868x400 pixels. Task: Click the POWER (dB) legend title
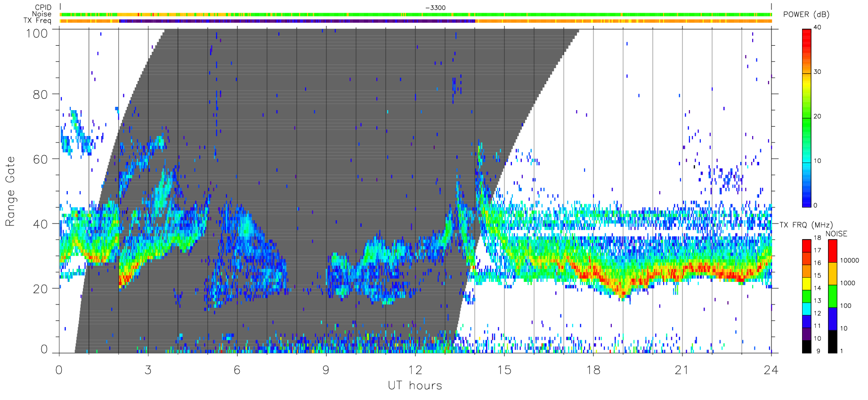pyautogui.click(x=806, y=15)
